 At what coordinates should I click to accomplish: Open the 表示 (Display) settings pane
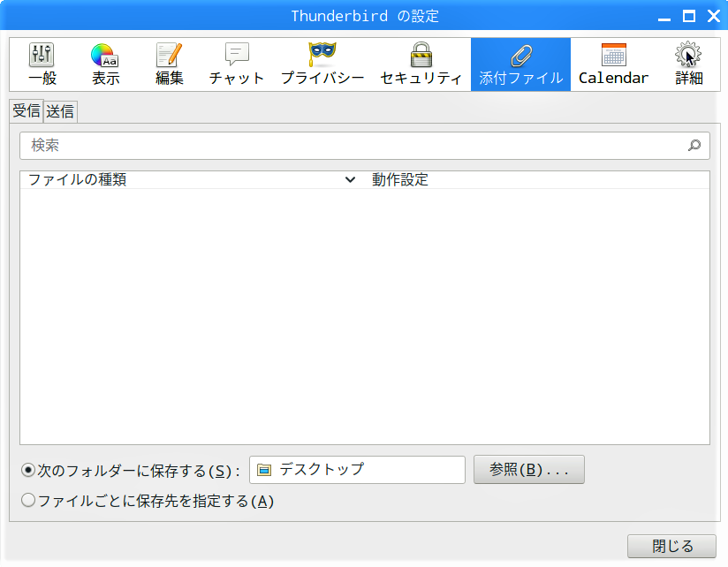click(105, 64)
